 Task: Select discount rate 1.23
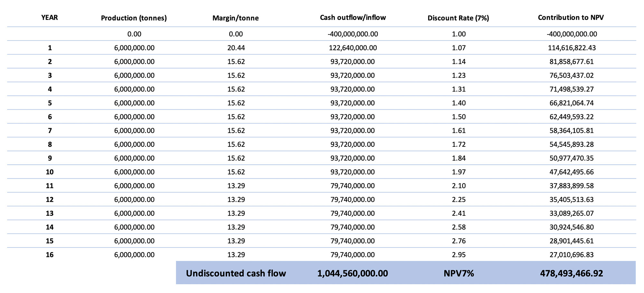coord(459,75)
